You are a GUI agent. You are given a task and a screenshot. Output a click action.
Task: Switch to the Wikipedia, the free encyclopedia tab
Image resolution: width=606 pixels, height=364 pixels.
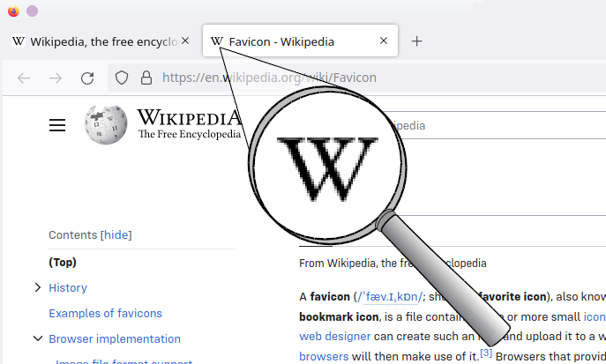point(97,41)
